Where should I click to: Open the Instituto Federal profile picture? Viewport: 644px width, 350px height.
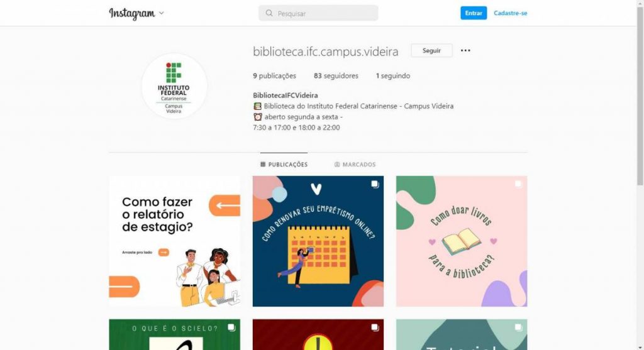pos(174,86)
